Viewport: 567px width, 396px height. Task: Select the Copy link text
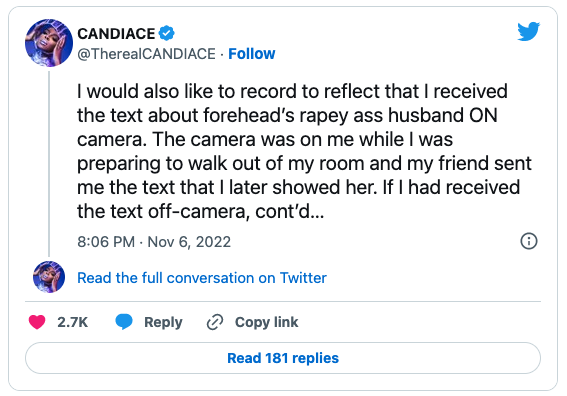pos(267,322)
